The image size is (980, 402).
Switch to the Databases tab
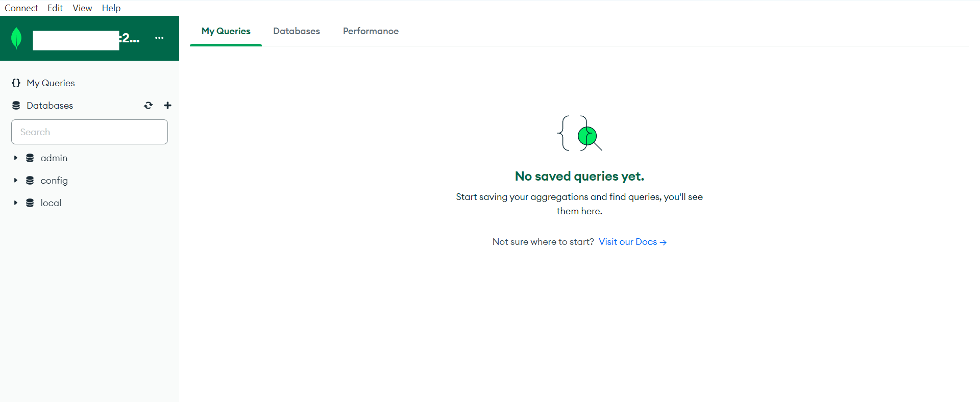pos(297,31)
